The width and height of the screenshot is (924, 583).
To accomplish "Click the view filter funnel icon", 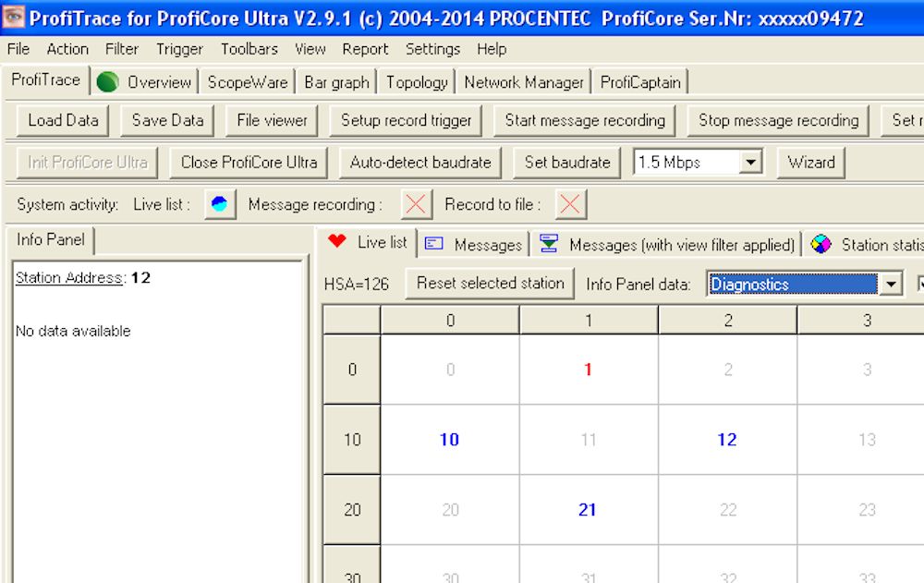I will pos(549,243).
